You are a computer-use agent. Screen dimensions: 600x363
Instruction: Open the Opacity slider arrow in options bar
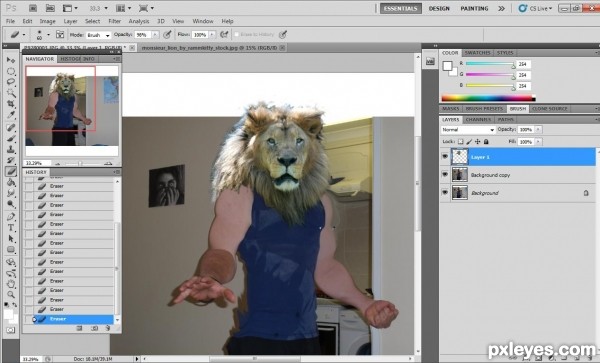[155, 34]
